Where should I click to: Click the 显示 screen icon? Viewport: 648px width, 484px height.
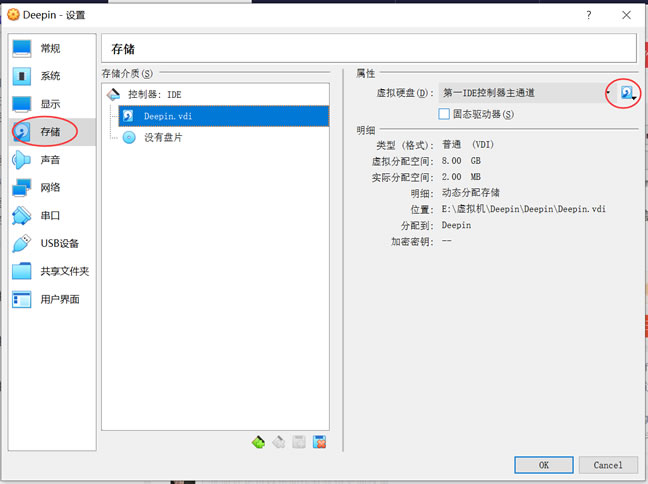21,104
